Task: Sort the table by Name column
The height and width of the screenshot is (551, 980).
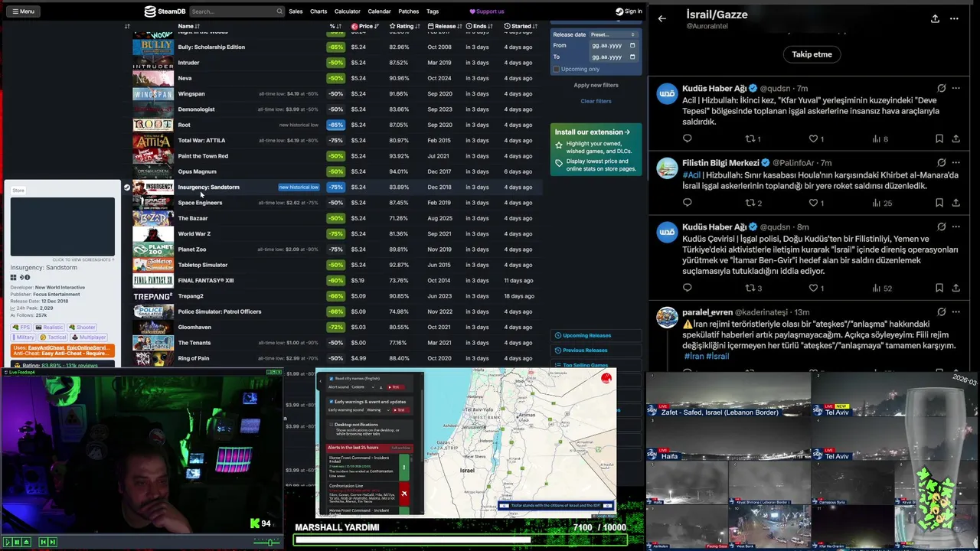Action: pyautogui.click(x=188, y=26)
